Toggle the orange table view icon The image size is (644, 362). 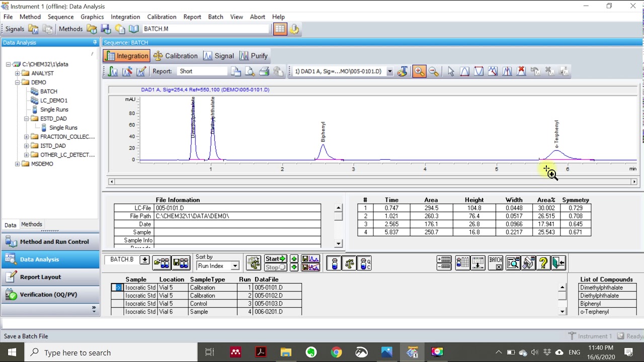pyautogui.click(x=280, y=29)
